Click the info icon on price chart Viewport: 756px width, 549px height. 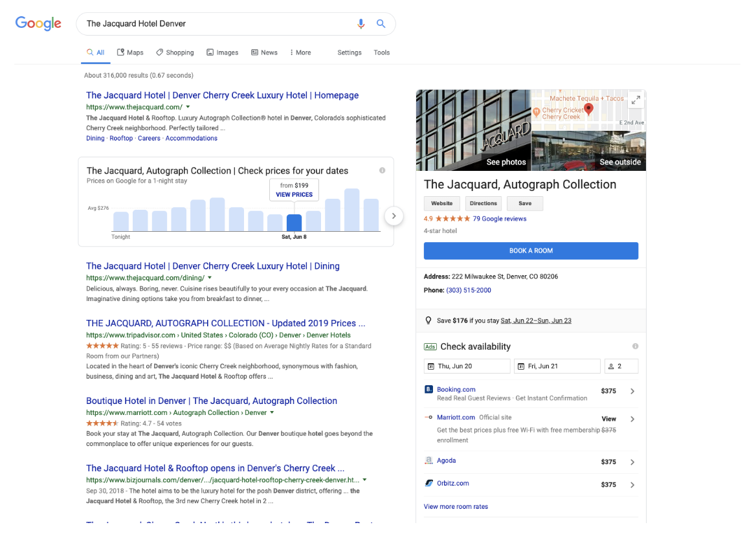click(x=382, y=170)
